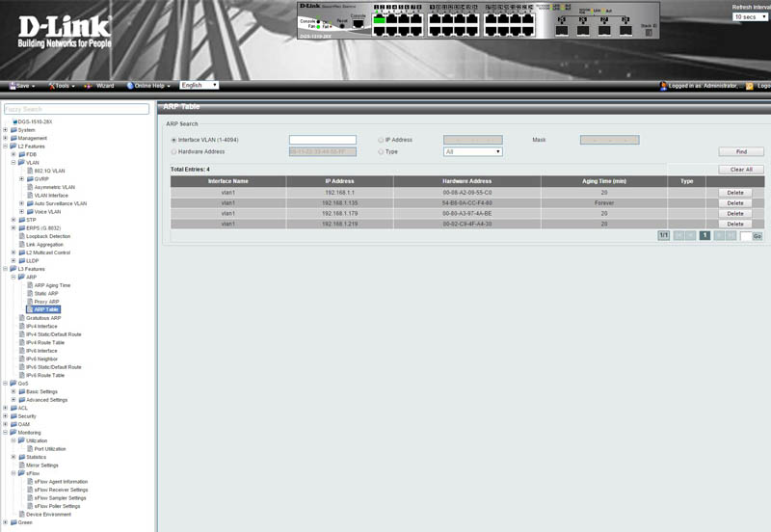Open the Tools menu
Screen dimensions: 771x532
pyautogui.click(x=62, y=86)
